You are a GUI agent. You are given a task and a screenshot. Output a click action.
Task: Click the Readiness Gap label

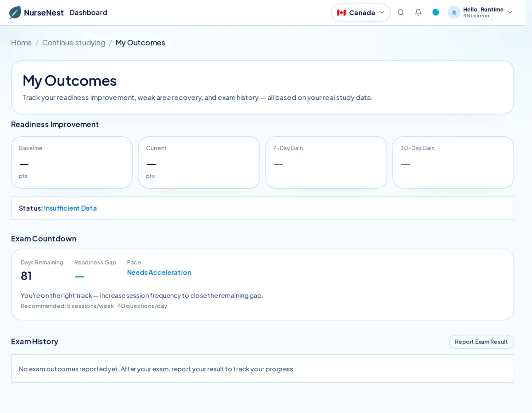tap(95, 263)
